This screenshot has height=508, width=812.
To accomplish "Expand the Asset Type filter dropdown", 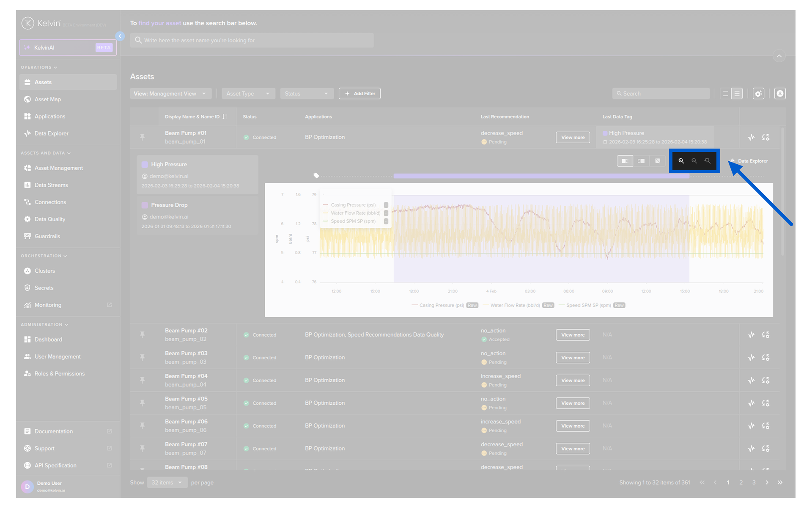I will [x=248, y=94].
